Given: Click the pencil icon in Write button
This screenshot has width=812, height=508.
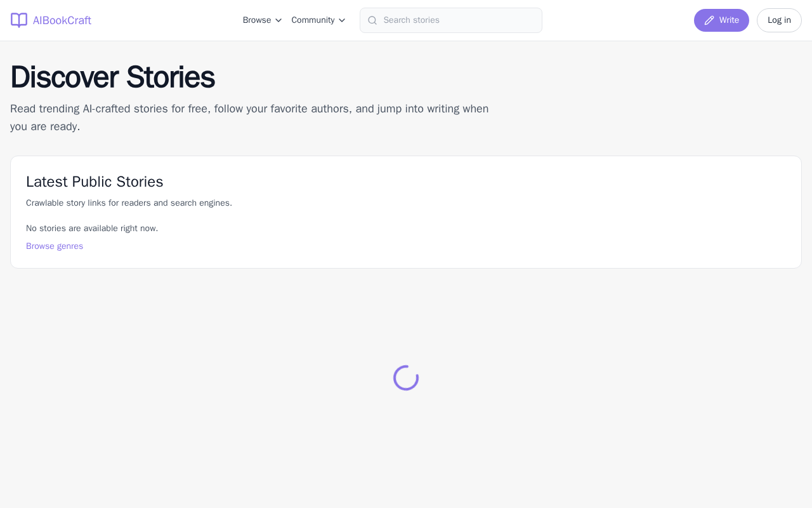Looking at the screenshot, I should tap(709, 20).
